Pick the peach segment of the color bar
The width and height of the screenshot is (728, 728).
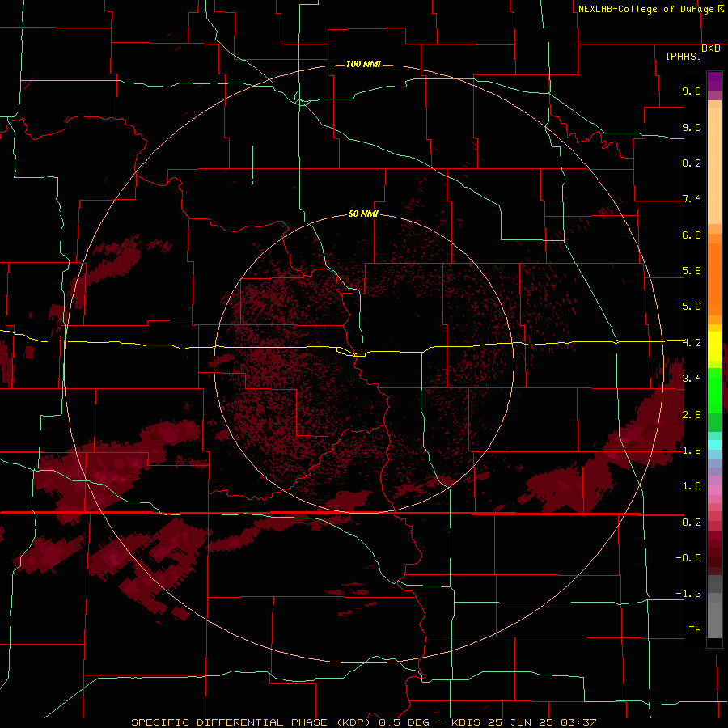pos(714,163)
